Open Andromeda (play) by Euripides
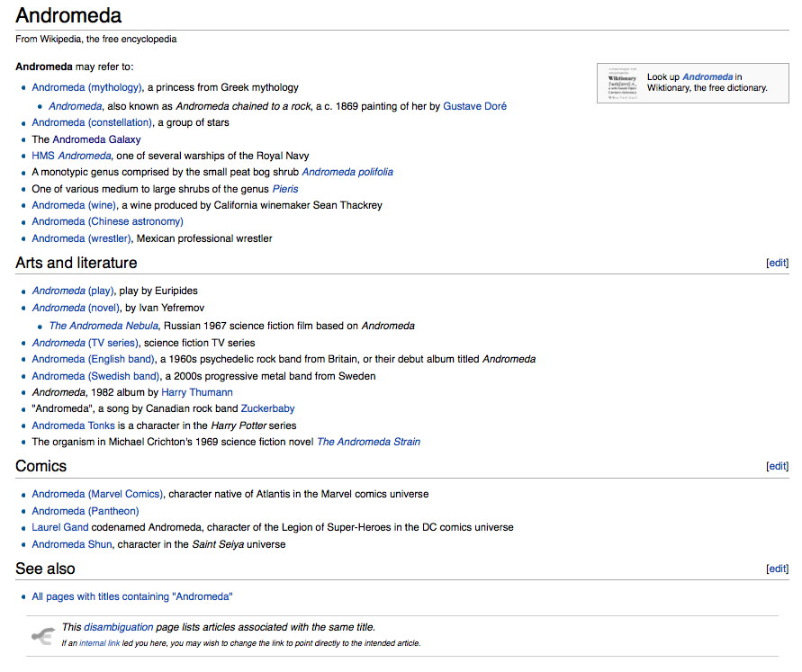Screen dimensions: 802x672 73,291
